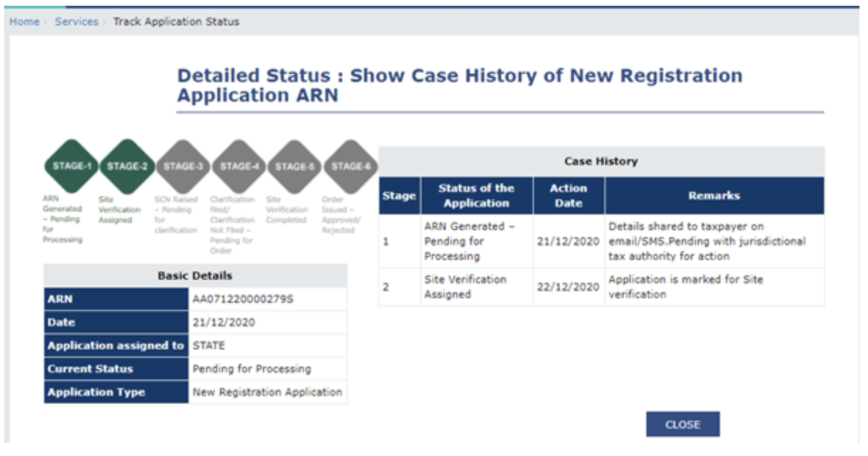The width and height of the screenshot is (868, 456).
Task: Click the ARN number AA071220000279S
Action: pyautogui.click(x=243, y=299)
